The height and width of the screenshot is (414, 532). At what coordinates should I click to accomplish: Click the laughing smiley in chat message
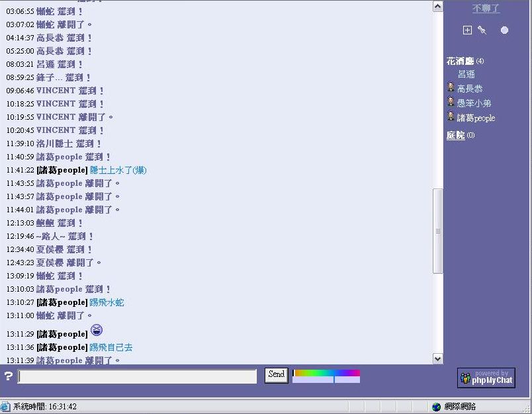tap(97, 330)
